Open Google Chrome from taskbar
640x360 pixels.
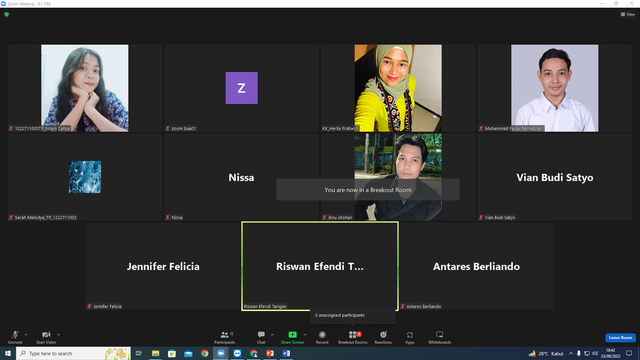pyautogui.click(x=204, y=353)
